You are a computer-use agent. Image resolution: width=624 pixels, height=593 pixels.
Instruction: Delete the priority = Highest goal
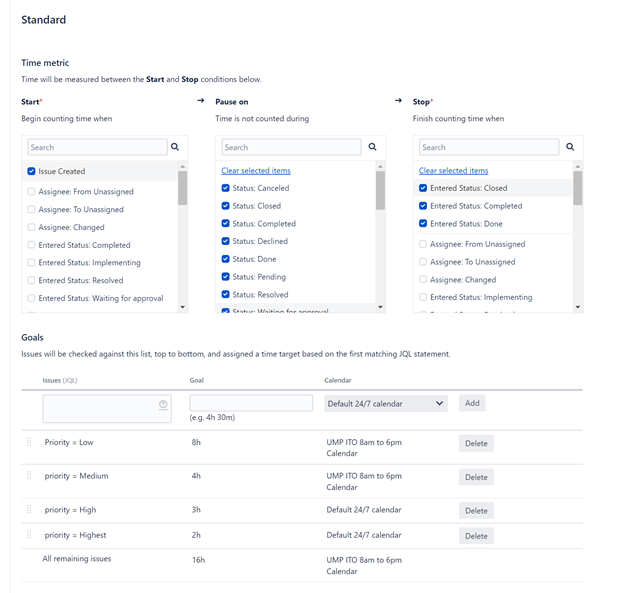[x=476, y=536]
